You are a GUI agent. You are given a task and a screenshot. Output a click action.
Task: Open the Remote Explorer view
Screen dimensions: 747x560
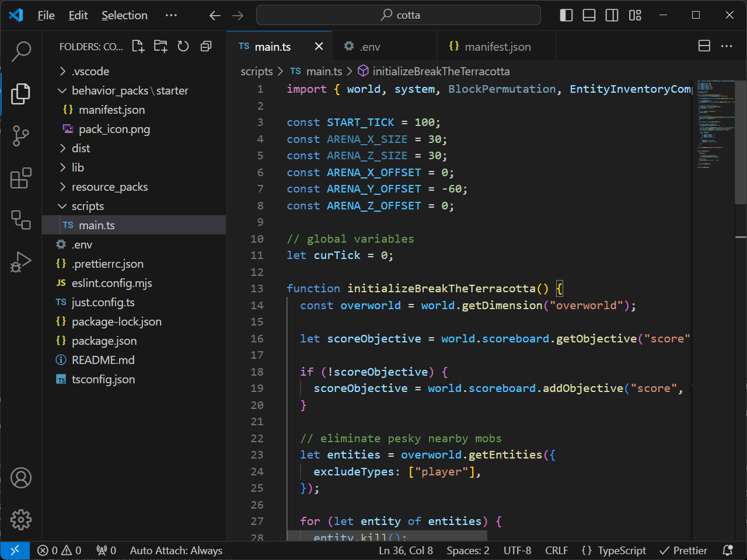click(x=21, y=220)
